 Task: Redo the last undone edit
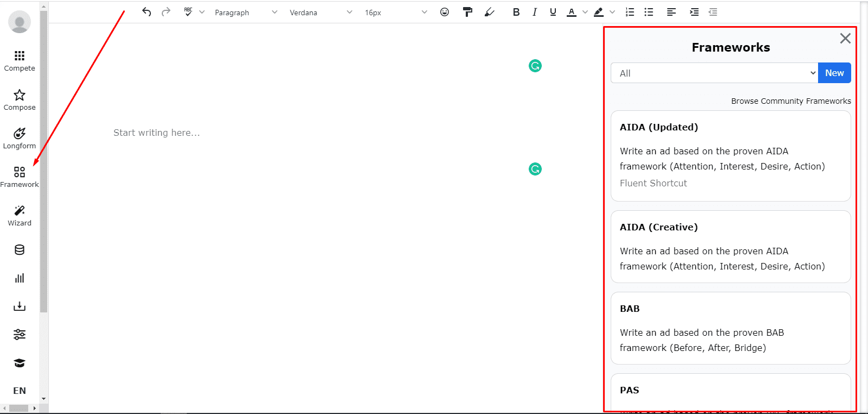click(x=166, y=12)
